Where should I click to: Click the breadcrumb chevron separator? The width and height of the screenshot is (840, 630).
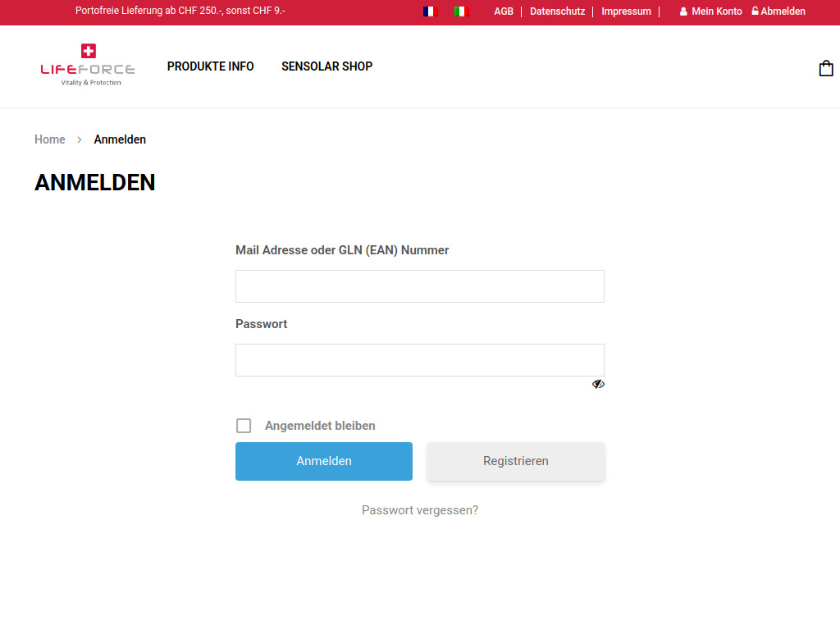coord(79,139)
